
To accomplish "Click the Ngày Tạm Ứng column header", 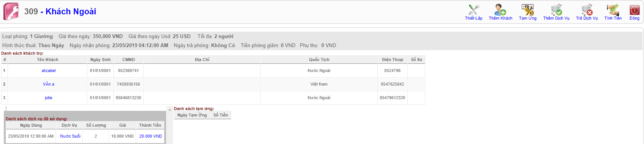I will (192, 115).
